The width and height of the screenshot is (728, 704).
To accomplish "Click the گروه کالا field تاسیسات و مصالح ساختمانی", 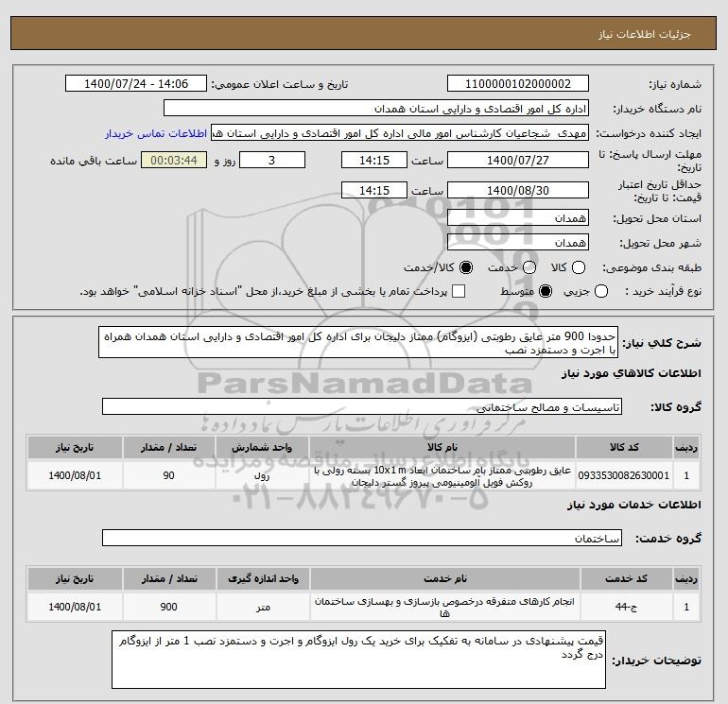I will point(362,406).
